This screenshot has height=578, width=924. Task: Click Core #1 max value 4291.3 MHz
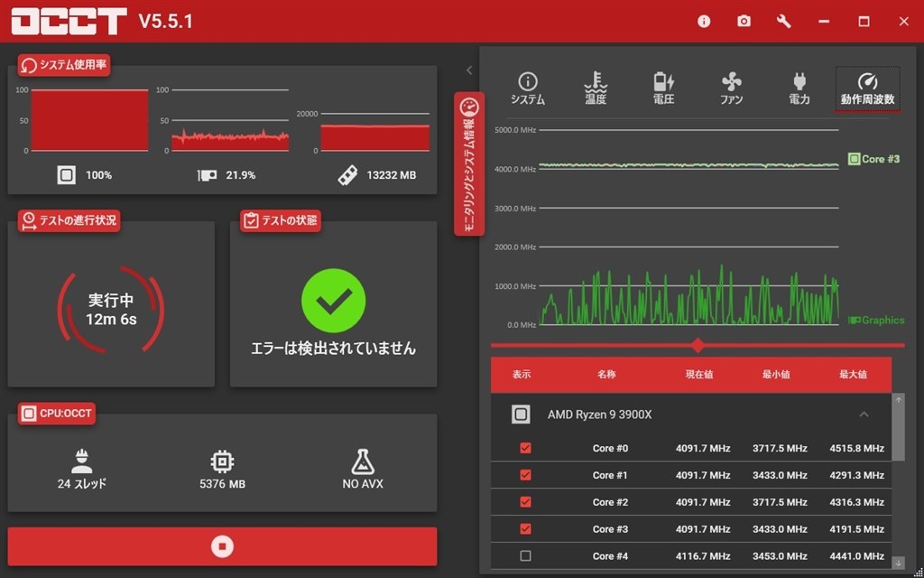tap(857, 475)
